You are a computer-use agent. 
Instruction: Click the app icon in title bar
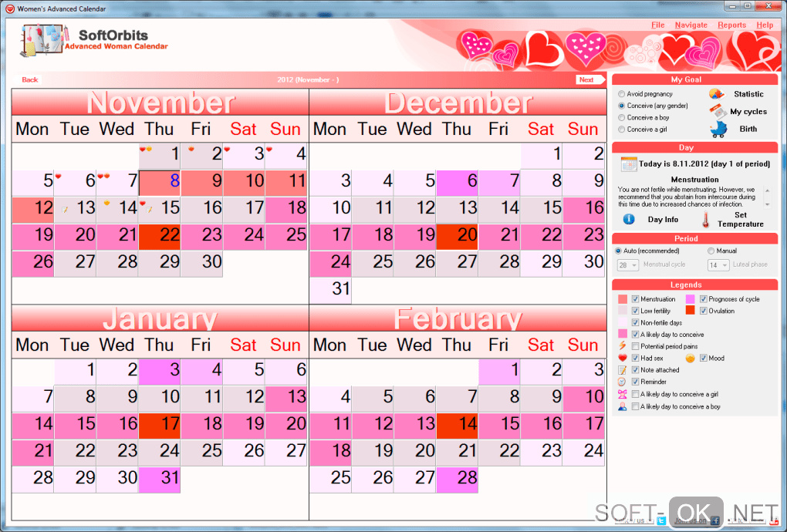coord(10,8)
